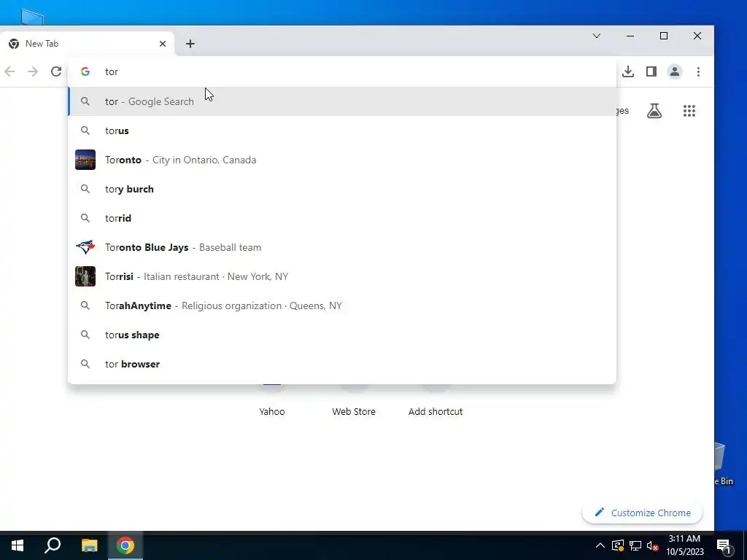Viewport: 747px width, 560px height.
Task: Click the Torrisi restaurant thumbnail
Action: click(85, 276)
